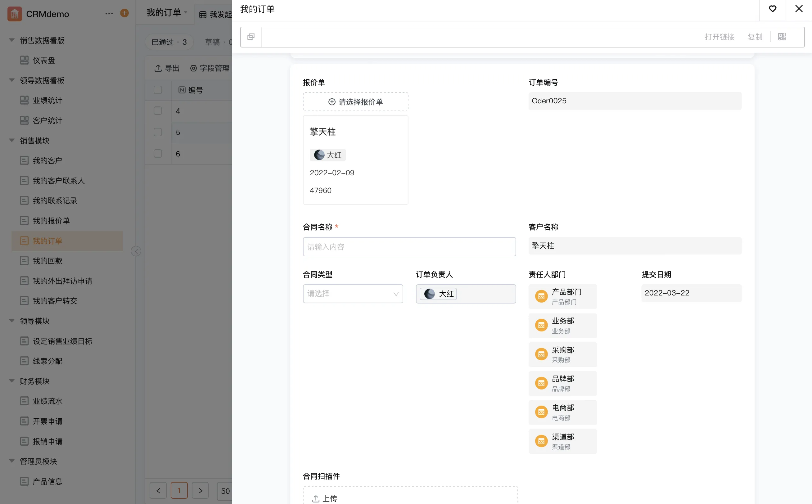Click 复制 to copy the link
This screenshot has height=504, width=812.
(x=755, y=37)
